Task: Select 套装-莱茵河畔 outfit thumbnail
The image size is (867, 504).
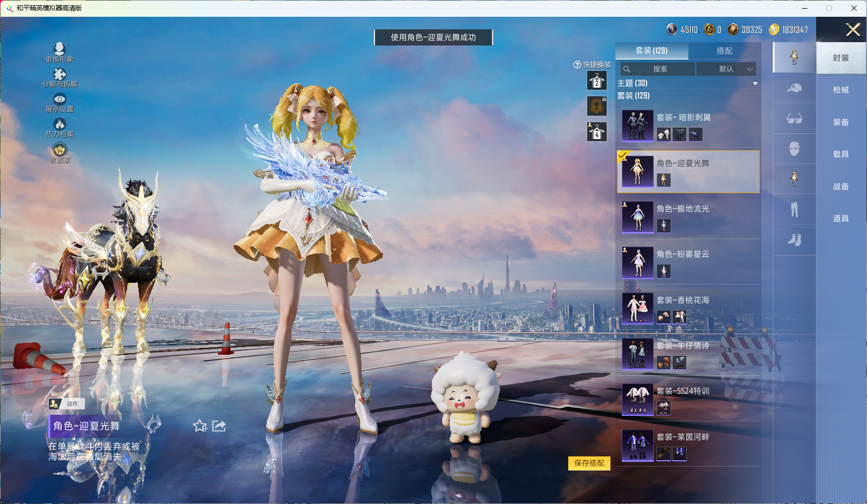Action: (x=638, y=445)
